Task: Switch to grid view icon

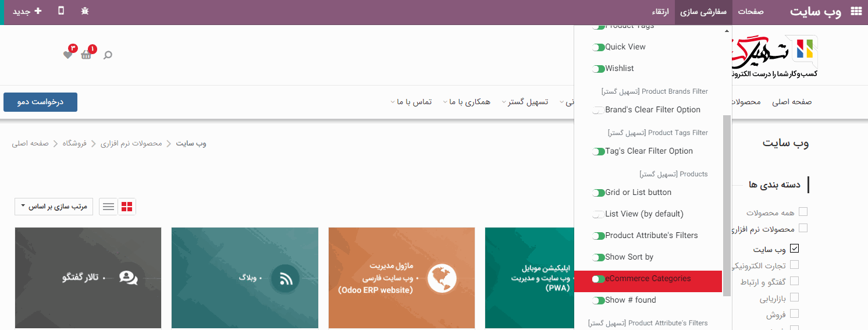Action: point(127,207)
